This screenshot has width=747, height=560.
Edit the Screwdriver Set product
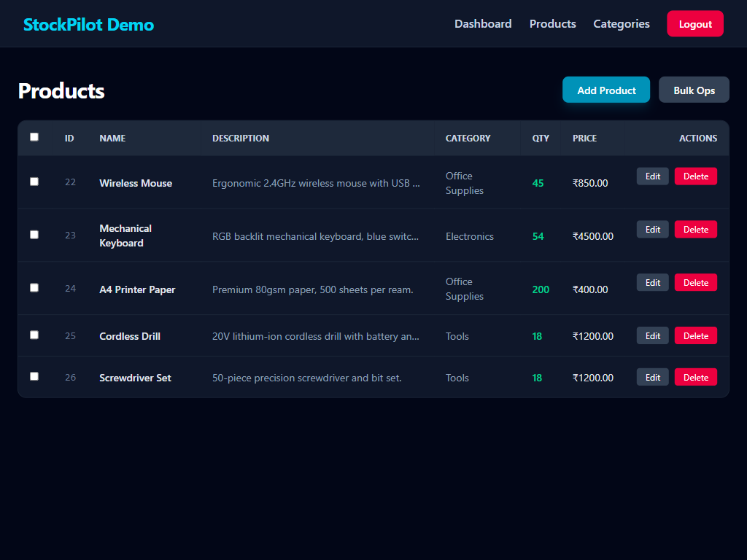pyautogui.click(x=653, y=377)
